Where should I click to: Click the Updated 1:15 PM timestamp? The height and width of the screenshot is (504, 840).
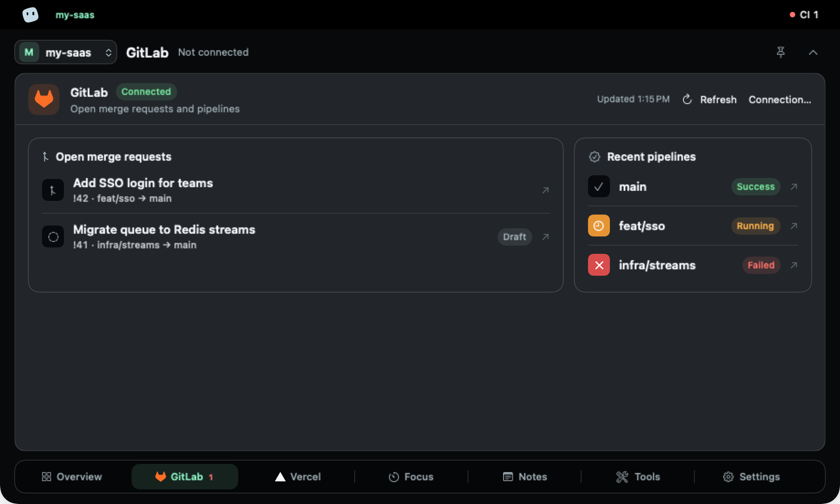click(x=633, y=99)
